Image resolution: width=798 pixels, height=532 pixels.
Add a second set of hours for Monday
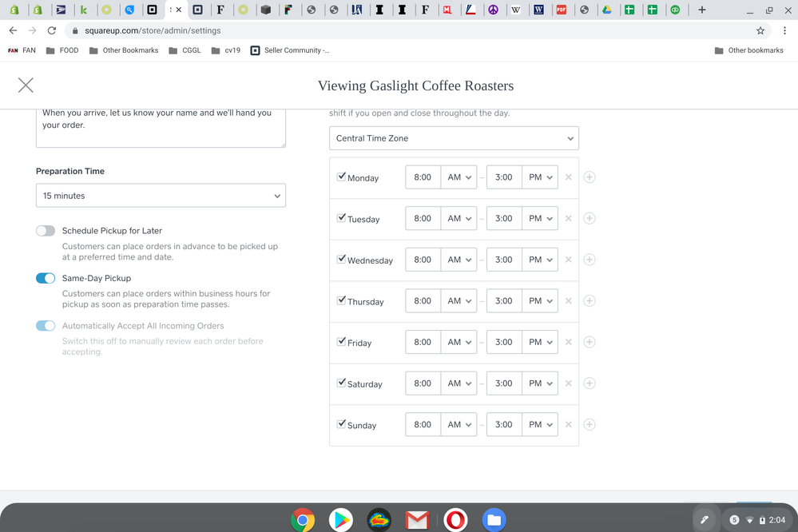pyautogui.click(x=589, y=177)
